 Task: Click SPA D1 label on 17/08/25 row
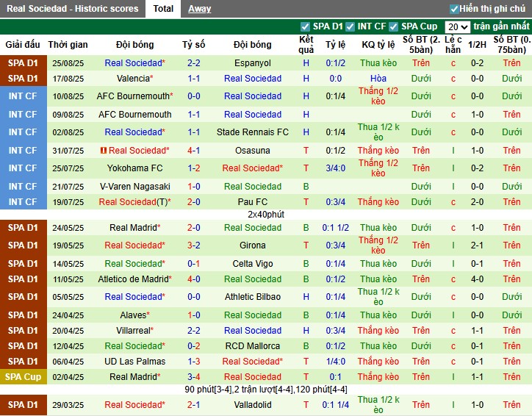[x=23, y=79]
